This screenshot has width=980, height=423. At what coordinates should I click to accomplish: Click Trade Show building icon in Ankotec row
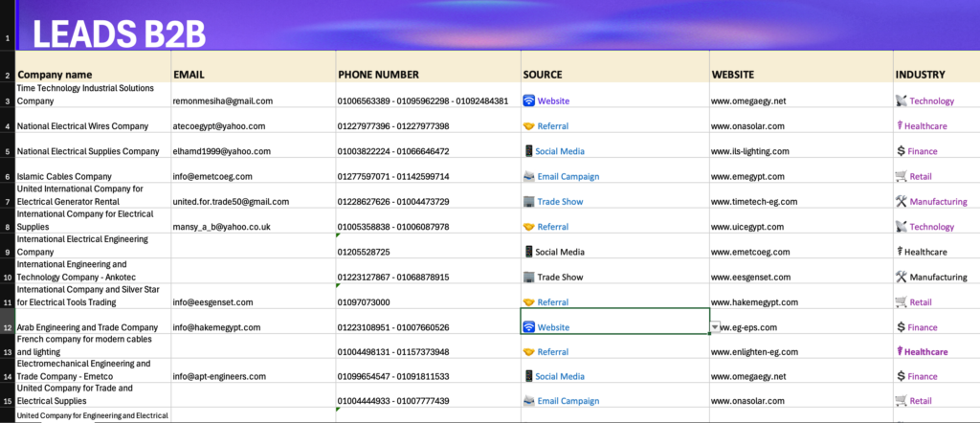[x=528, y=277]
